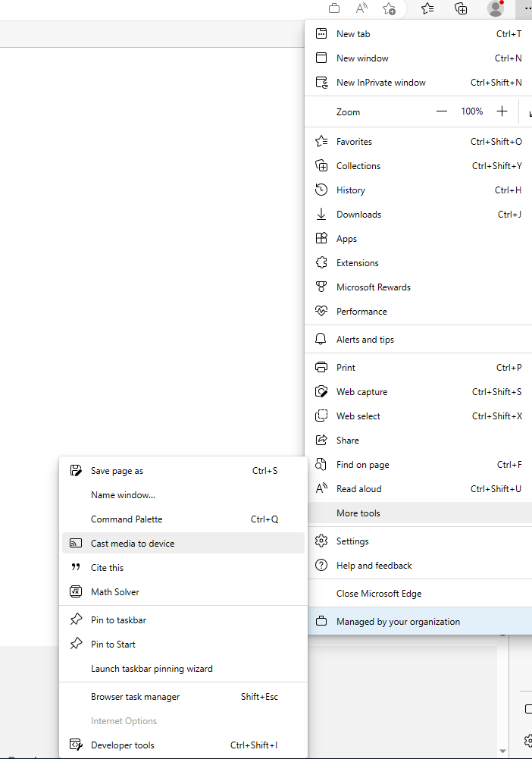Choose Pin to Start
This screenshot has width=532, height=759.
[183, 644]
